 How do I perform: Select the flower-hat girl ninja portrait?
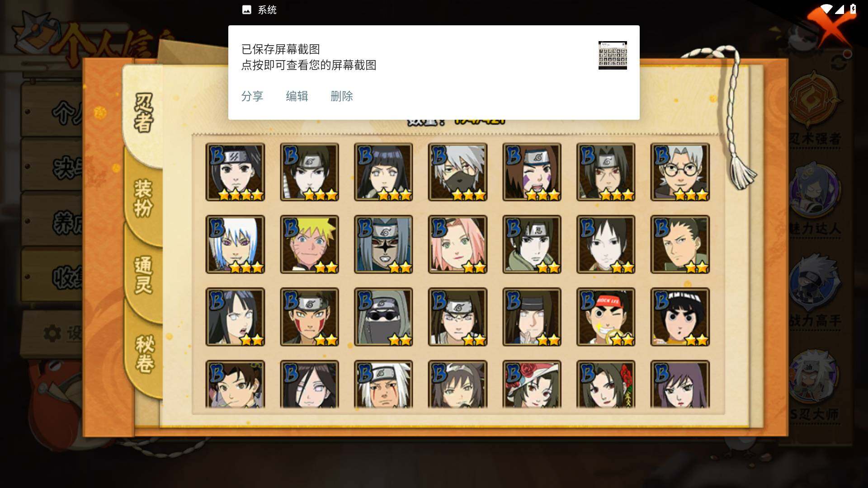532,384
